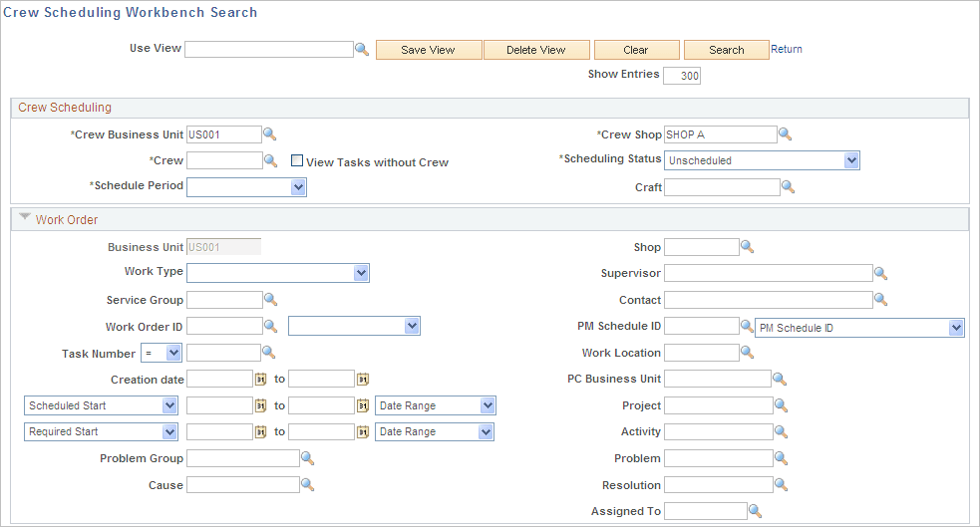Click the Save View button
The image size is (980, 527).
coord(429,50)
